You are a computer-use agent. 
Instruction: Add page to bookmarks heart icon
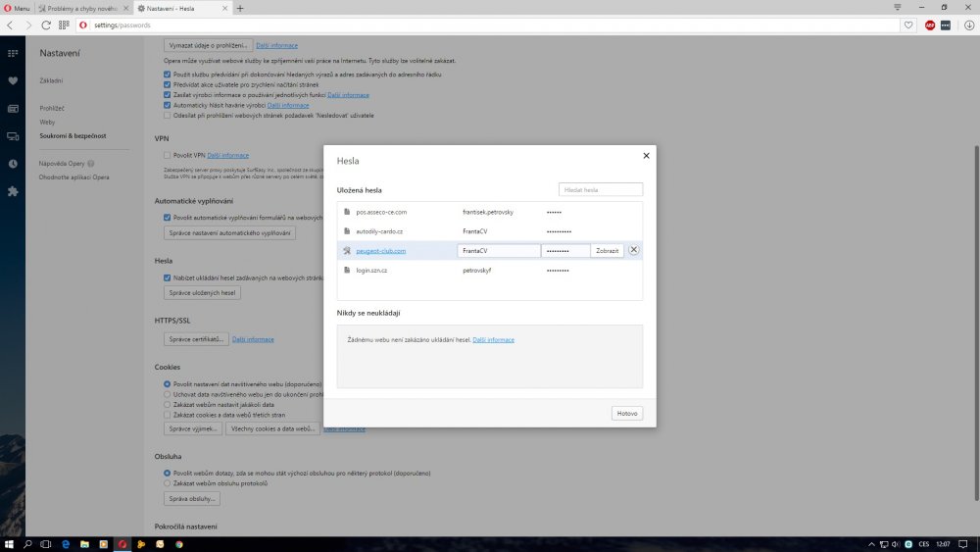click(x=908, y=25)
